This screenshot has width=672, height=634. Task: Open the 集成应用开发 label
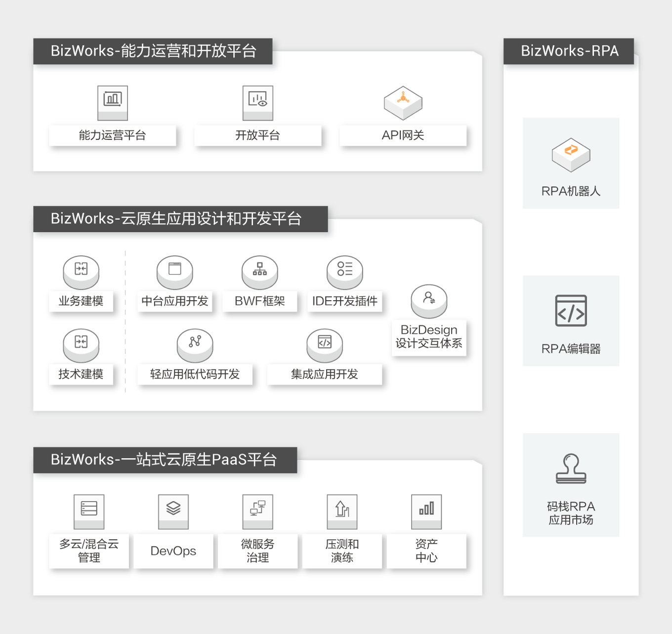click(325, 374)
